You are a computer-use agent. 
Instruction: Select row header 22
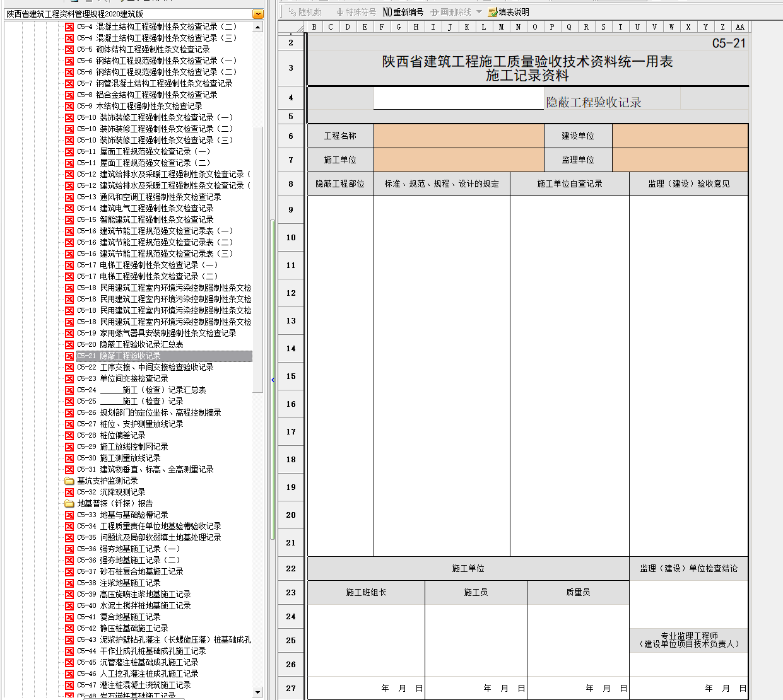291,568
